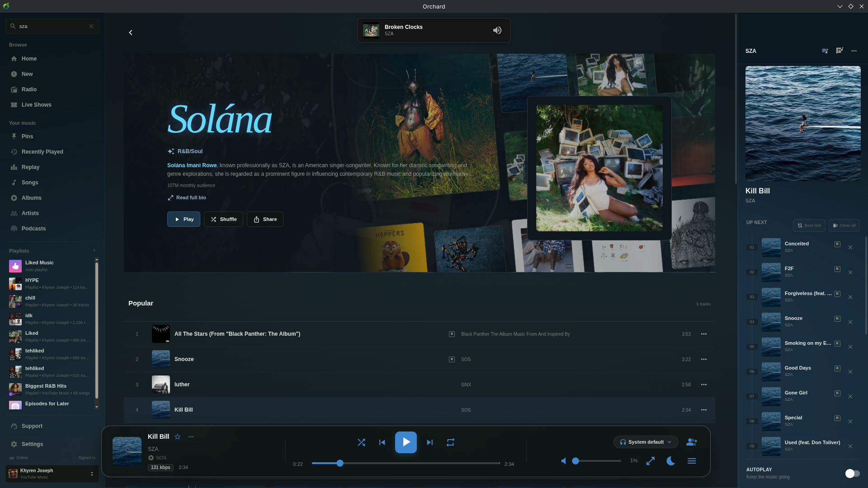Seek in the playback progress bar
The height and width of the screenshot is (488, 868).
(x=406, y=463)
